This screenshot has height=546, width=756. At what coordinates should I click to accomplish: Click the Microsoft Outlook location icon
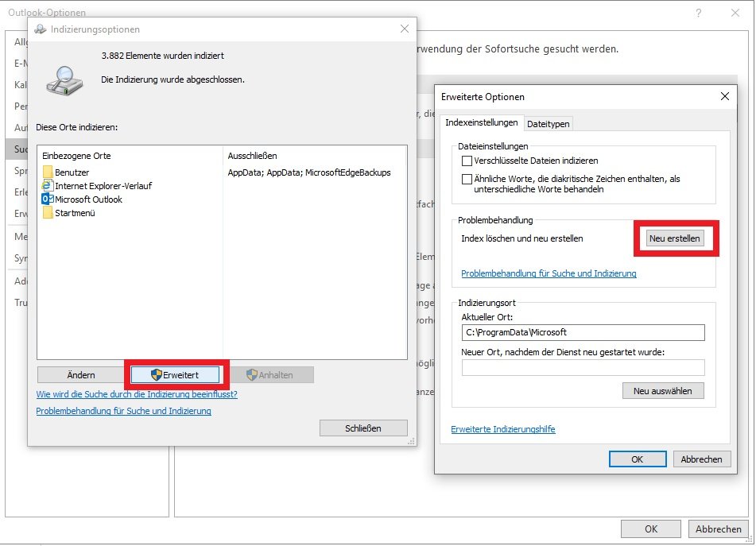click(48, 199)
